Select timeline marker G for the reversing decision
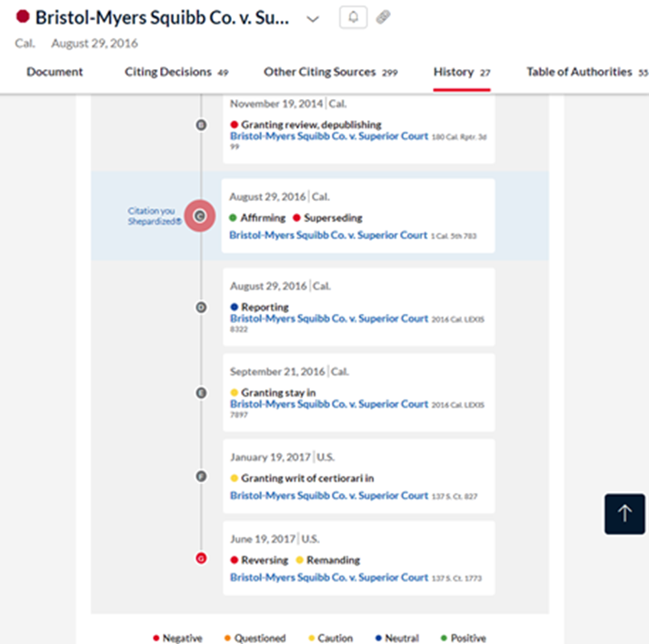 (x=201, y=558)
